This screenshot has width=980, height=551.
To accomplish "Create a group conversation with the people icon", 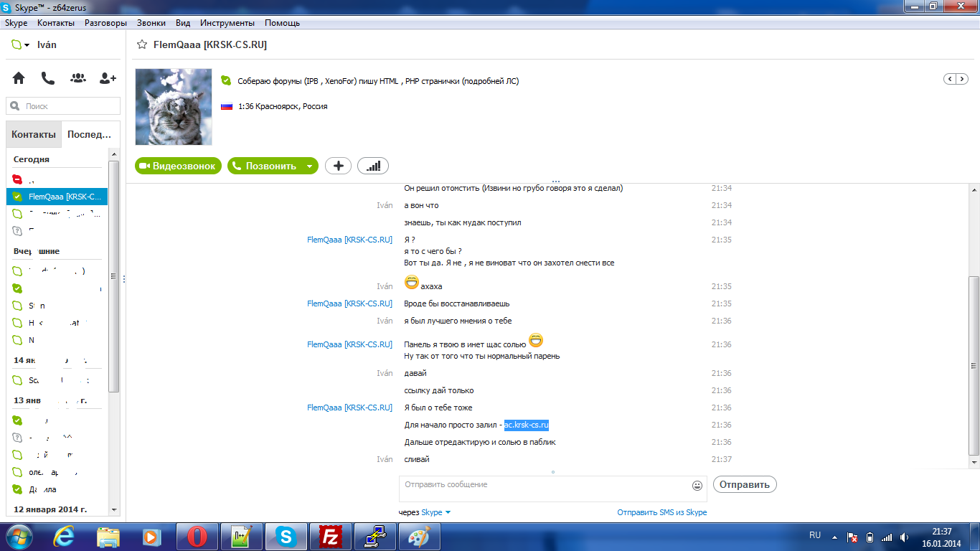I will [78, 78].
